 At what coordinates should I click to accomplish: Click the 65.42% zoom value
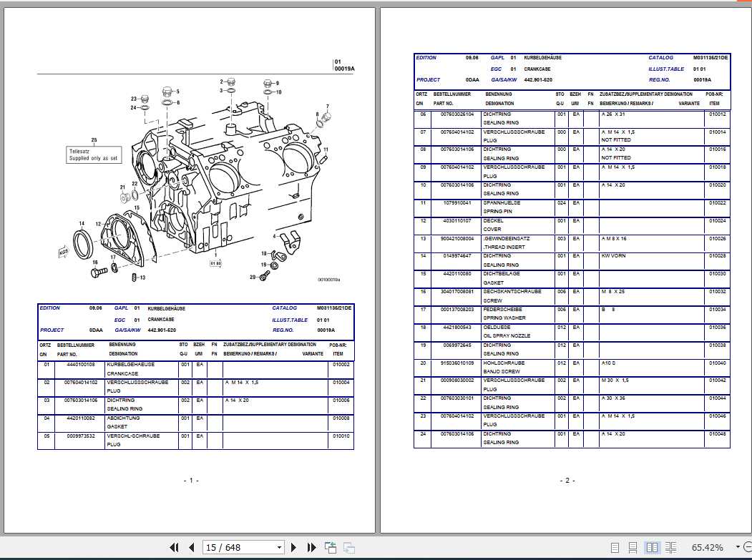[x=708, y=546]
